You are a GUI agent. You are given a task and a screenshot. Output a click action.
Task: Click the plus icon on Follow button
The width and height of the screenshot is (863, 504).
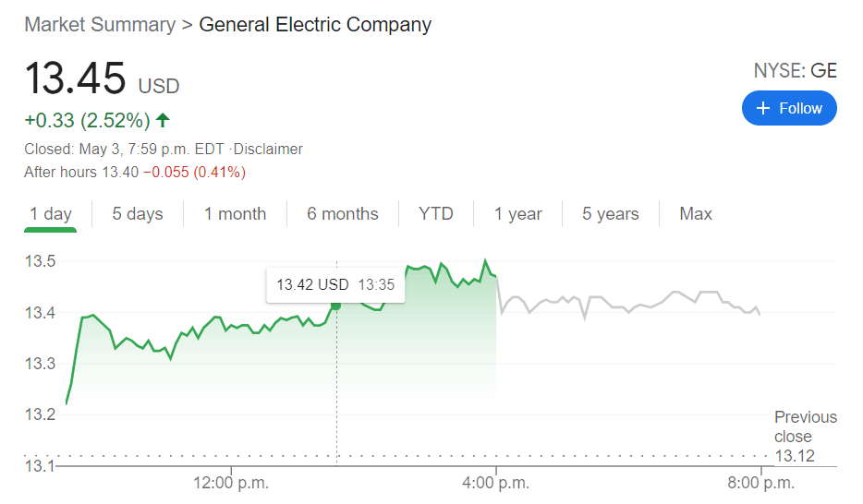coord(762,109)
